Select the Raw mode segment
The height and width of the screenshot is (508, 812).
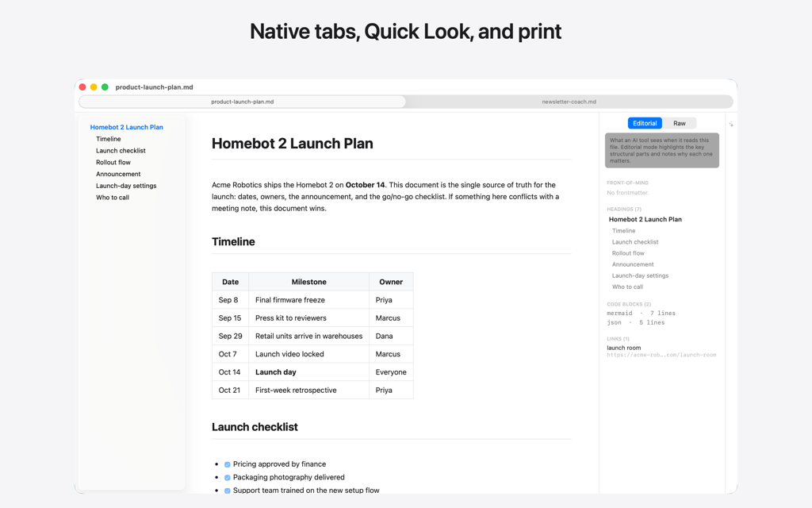(x=679, y=123)
